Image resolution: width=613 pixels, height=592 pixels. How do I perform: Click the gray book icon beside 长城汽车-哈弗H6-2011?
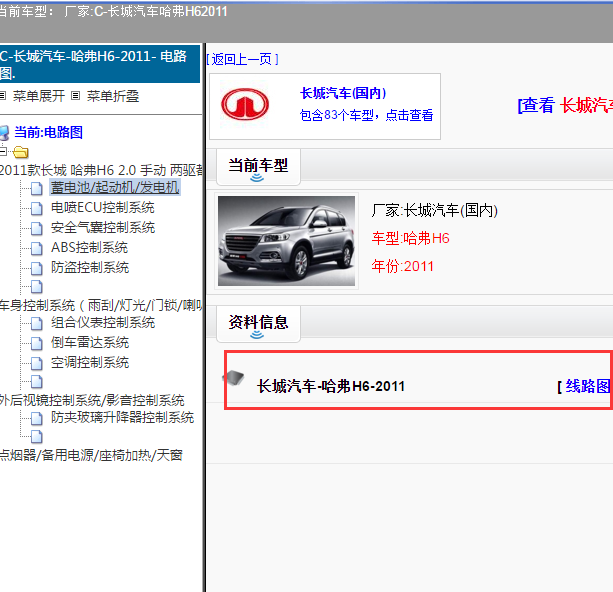tap(233, 377)
